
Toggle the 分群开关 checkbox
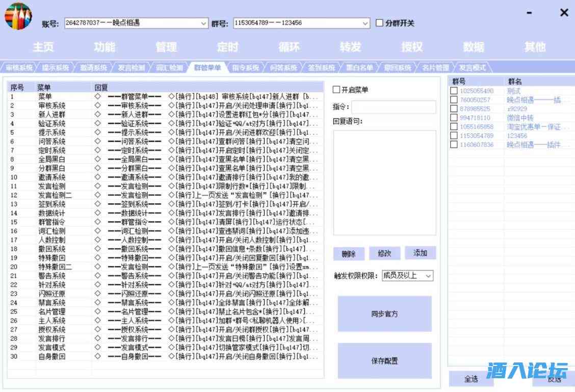(379, 23)
